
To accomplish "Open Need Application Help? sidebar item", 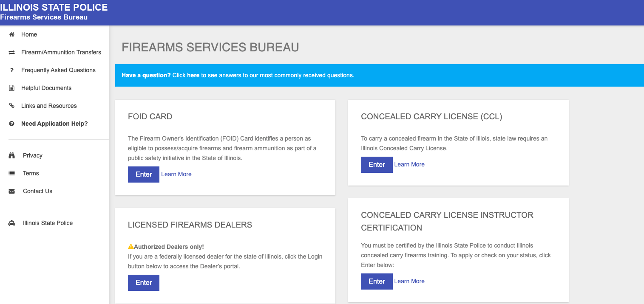I will (x=54, y=124).
